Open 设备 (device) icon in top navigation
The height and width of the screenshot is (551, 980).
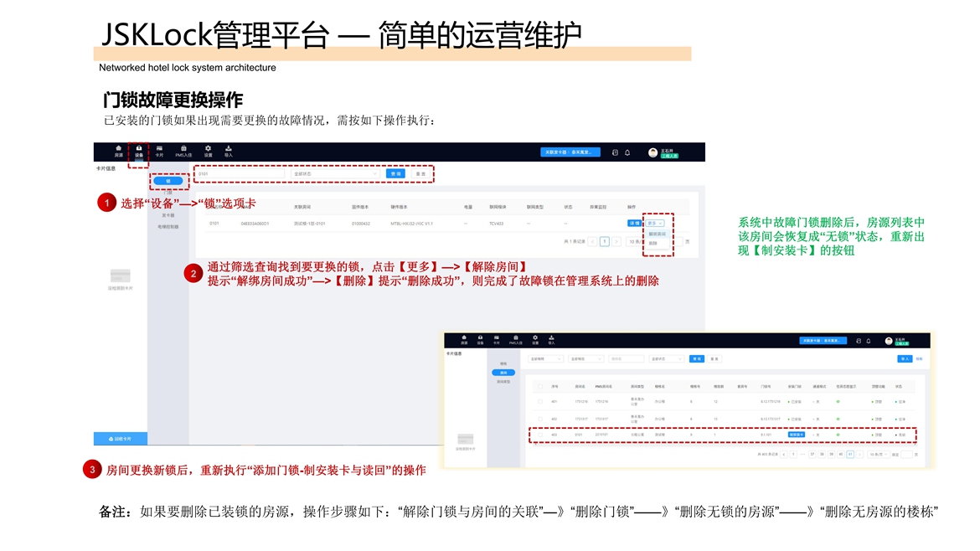139,151
